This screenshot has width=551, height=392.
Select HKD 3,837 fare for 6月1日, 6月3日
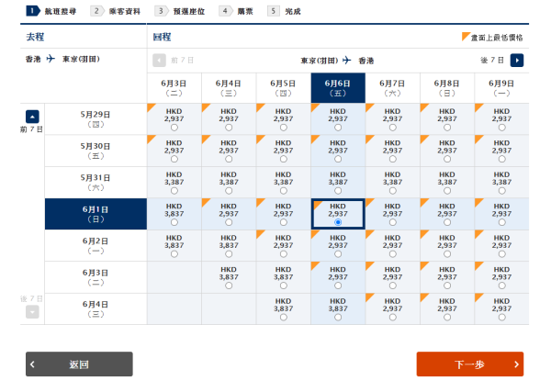point(174,222)
